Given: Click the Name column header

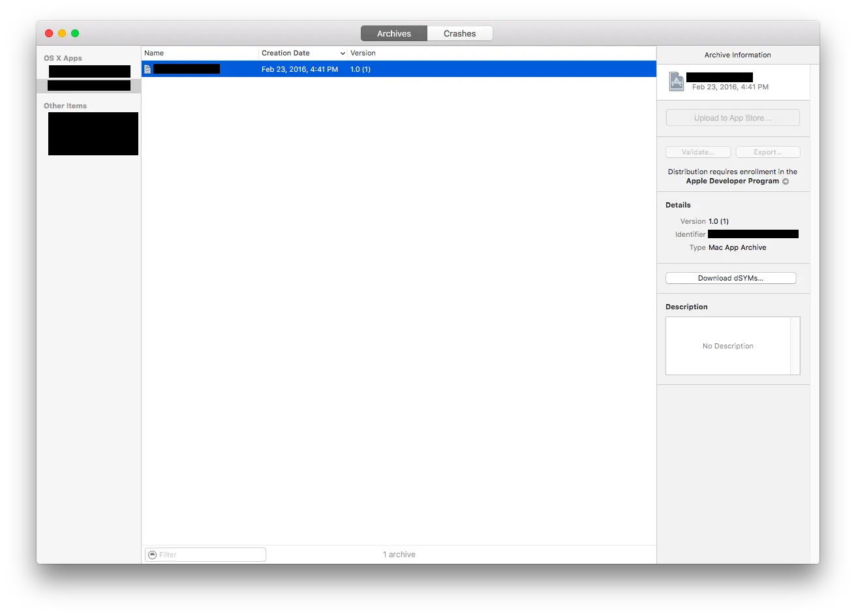Looking at the screenshot, I should [200, 53].
